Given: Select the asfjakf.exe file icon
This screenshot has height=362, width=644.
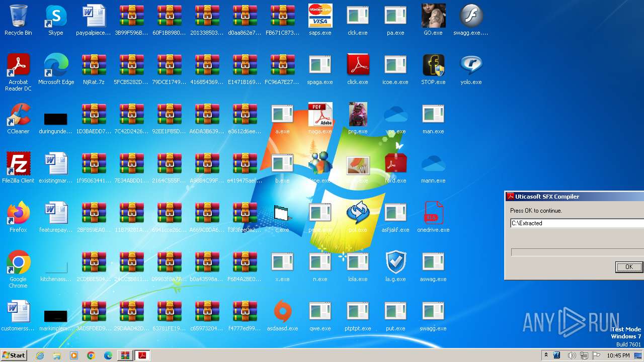Looking at the screenshot, I should pyautogui.click(x=395, y=213).
